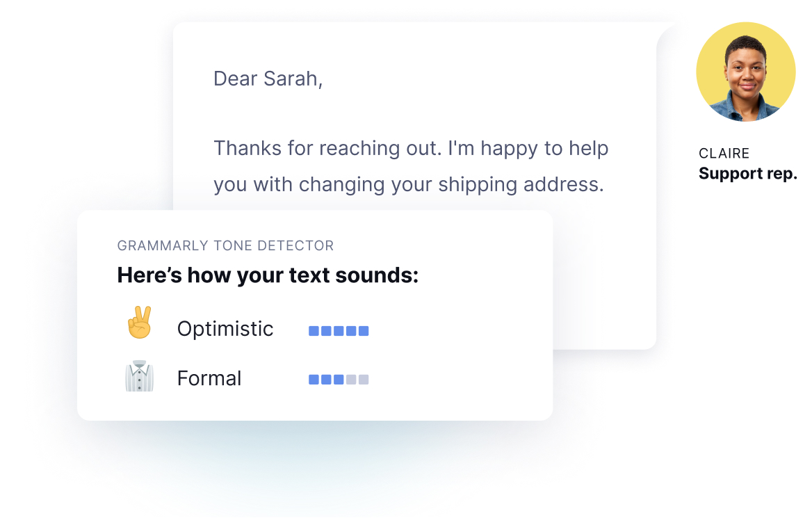812x518 pixels.
Task: Click the Formal meter's third blue block
Action: pyautogui.click(x=339, y=380)
